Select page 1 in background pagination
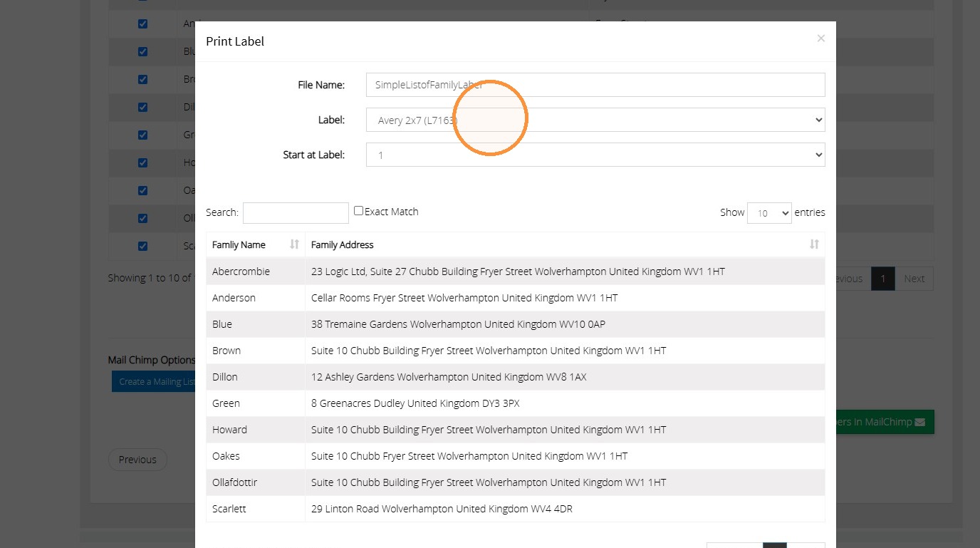Screen dimensions: 980x548 tap(883, 279)
